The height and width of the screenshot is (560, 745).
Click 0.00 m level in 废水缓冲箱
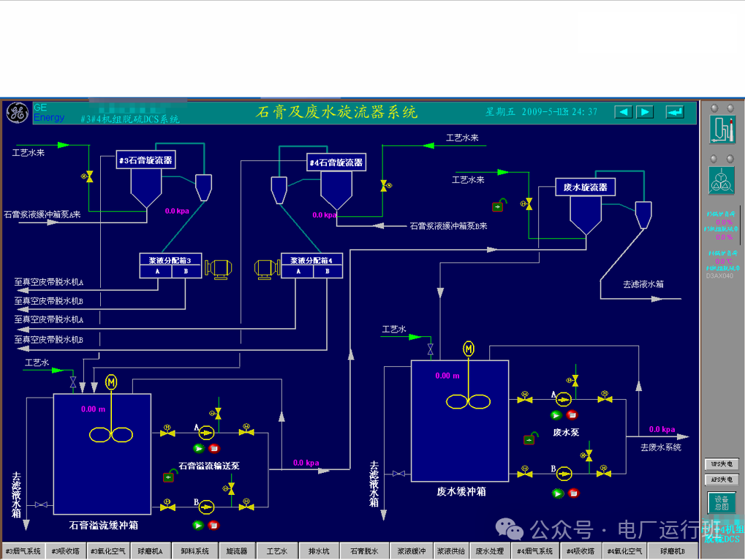(x=447, y=376)
